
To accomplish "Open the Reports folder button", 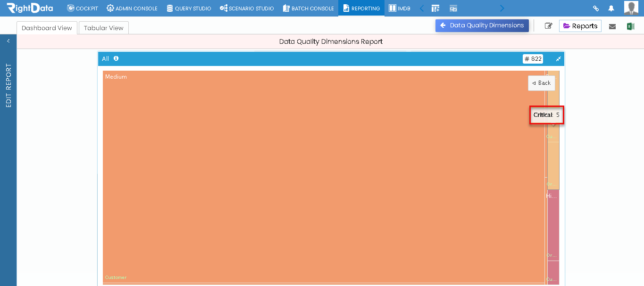I will click(580, 26).
